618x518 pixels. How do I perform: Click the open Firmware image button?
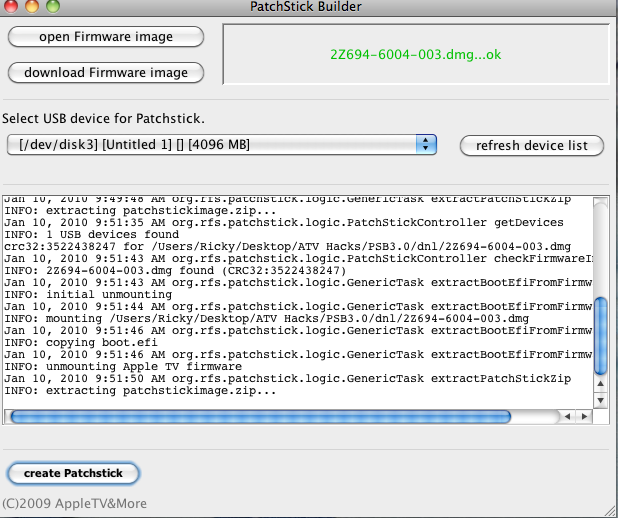[106, 37]
